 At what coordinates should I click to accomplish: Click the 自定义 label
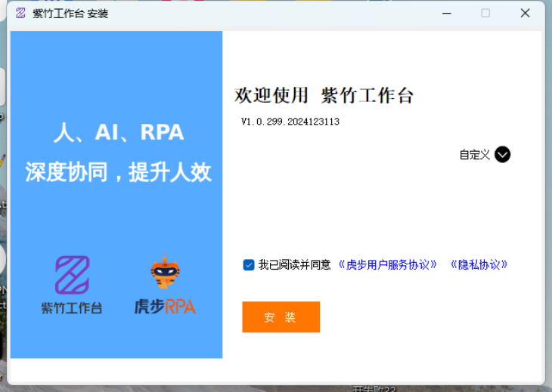[475, 155]
